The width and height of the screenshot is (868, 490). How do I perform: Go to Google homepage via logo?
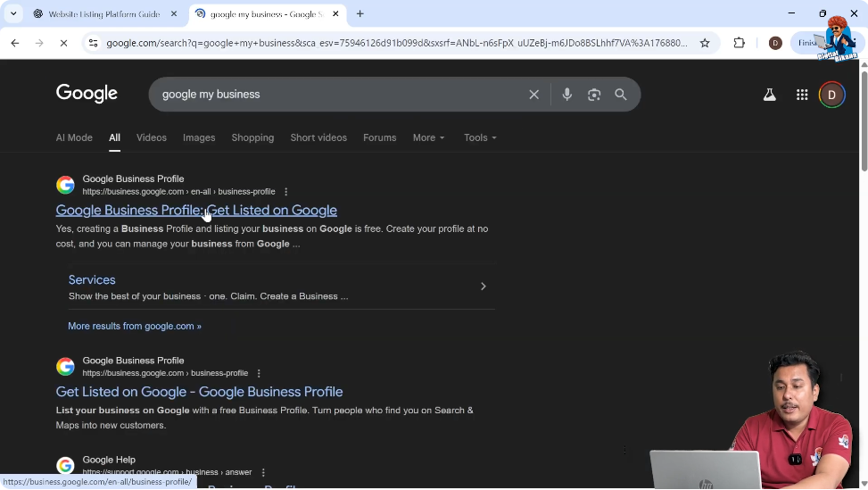(87, 93)
